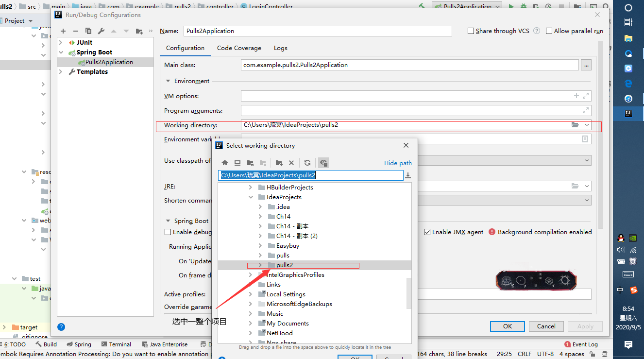Enable Share through VCS checkbox
Viewport: 644px width, 359px height.
(x=471, y=31)
